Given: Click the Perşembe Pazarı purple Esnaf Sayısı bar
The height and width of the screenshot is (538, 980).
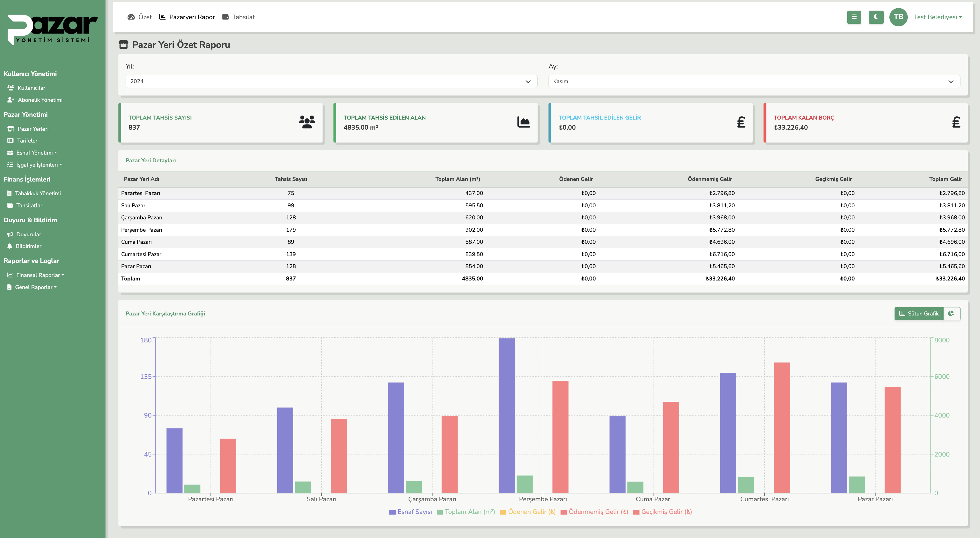Looking at the screenshot, I should [507, 416].
